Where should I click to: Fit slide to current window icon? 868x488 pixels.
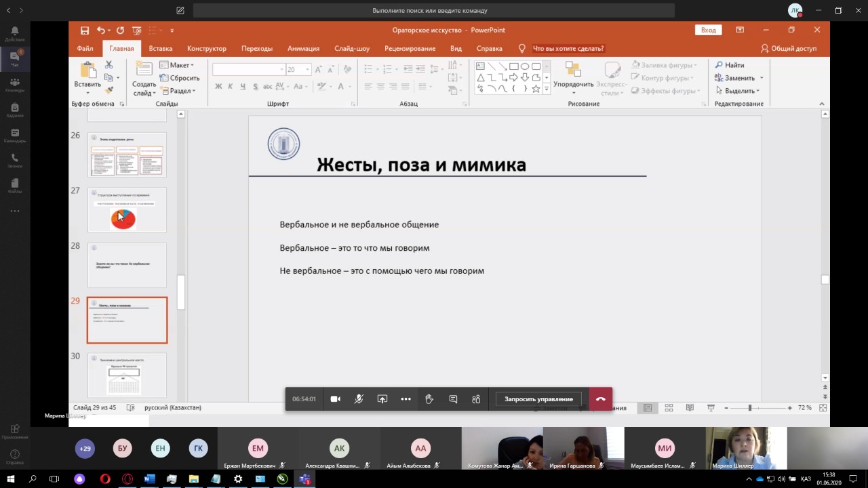pos(823,408)
